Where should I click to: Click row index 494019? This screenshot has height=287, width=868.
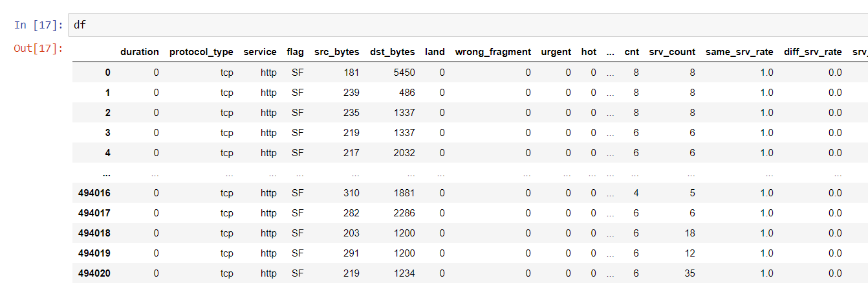pyautogui.click(x=94, y=253)
